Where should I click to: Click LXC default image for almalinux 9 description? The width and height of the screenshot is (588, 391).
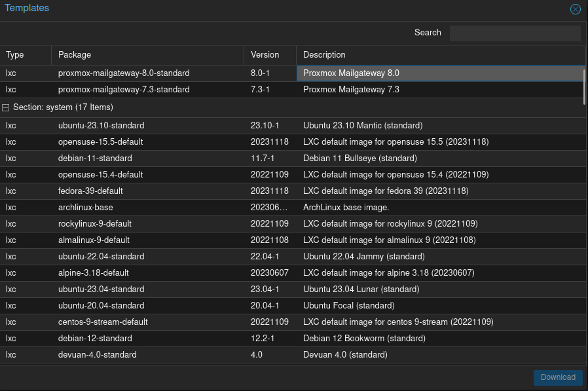pos(389,240)
